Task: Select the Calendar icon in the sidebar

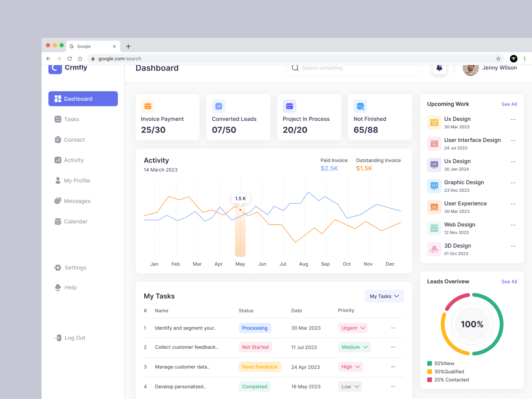Action: pos(58,221)
